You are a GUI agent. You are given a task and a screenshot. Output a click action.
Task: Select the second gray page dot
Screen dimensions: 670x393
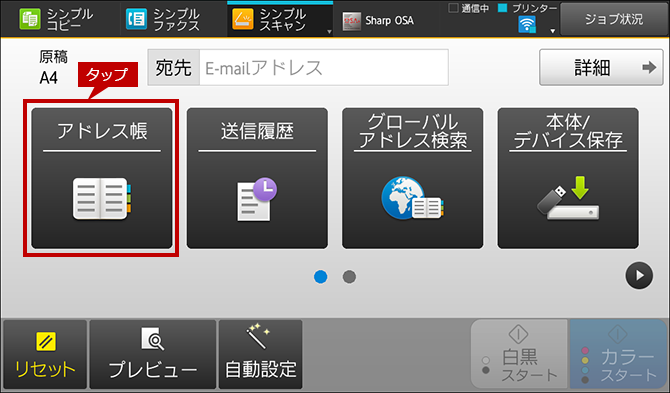point(349,277)
